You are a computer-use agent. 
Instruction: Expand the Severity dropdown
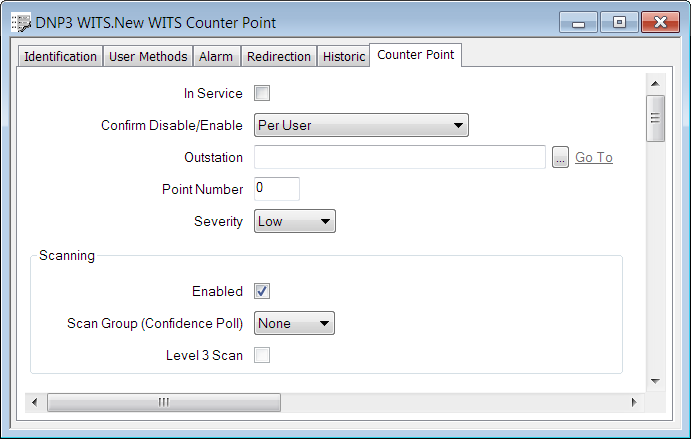click(295, 221)
